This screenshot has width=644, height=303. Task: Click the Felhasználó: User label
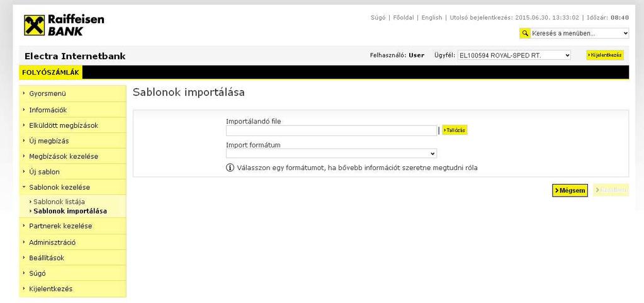[397, 55]
